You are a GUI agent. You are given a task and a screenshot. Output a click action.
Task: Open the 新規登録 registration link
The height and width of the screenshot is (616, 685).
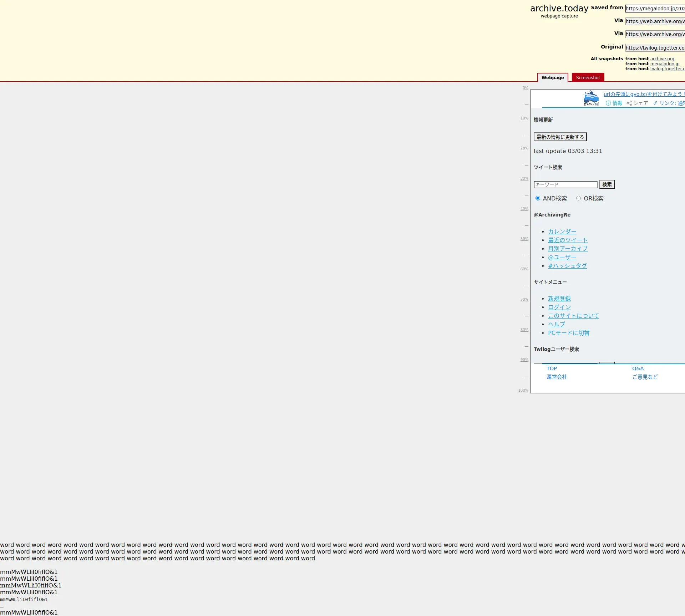(x=559, y=299)
